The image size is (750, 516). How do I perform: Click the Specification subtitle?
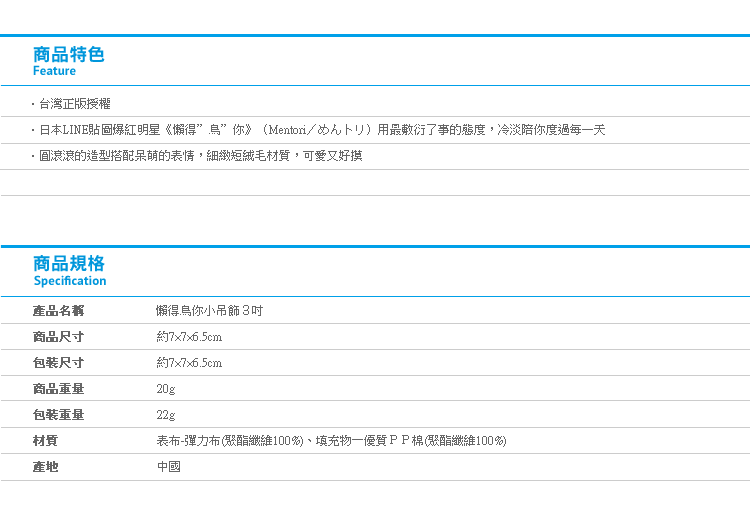(70, 281)
